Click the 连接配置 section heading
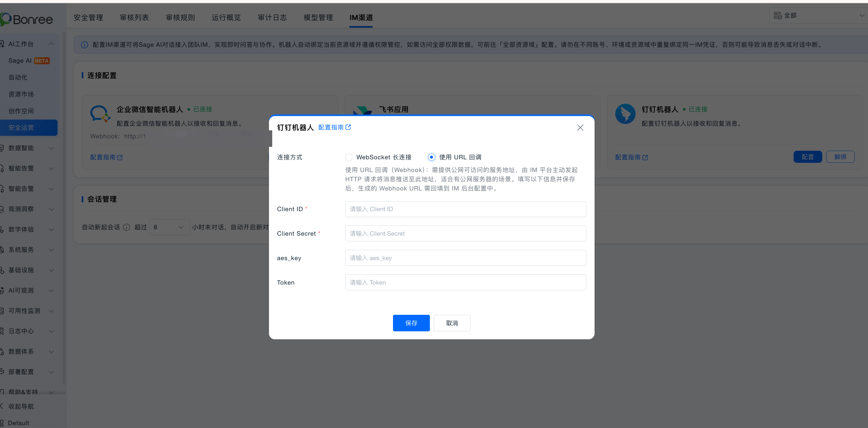The width and height of the screenshot is (868, 428). (x=102, y=75)
